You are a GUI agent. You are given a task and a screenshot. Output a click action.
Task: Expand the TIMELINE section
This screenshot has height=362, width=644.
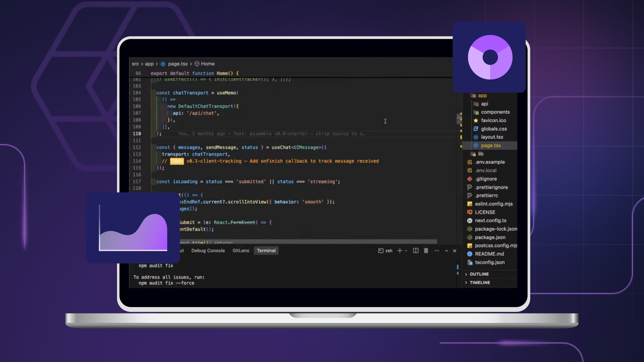pos(477,283)
